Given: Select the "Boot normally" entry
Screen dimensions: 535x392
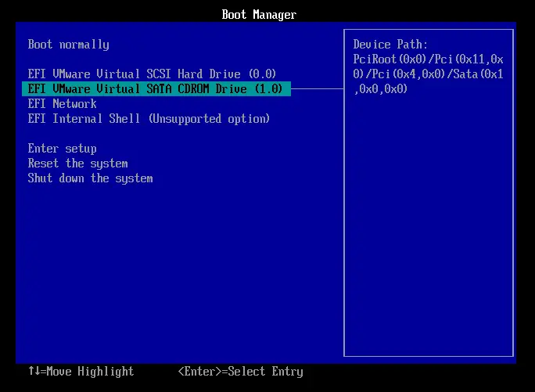Looking at the screenshot, I should pyautogui.click(x=69, y=45).
